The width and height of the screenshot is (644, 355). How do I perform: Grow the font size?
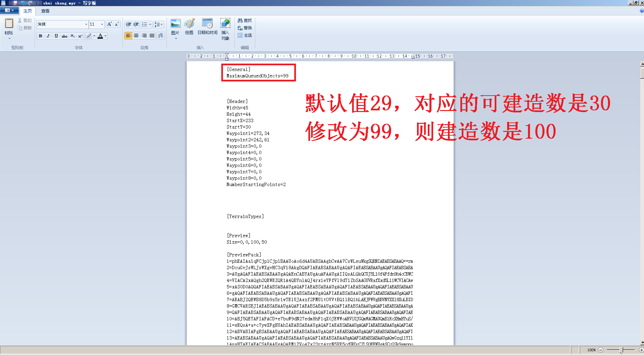109,24
